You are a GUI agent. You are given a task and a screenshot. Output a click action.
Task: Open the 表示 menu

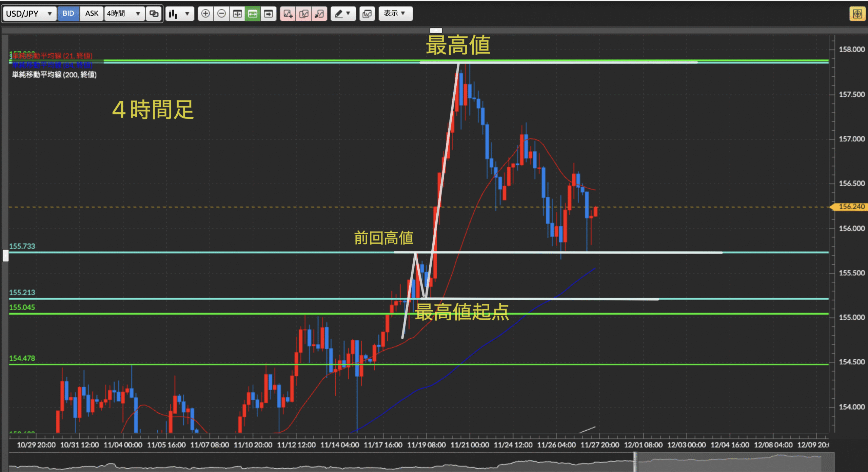click(x=395, y=14)
